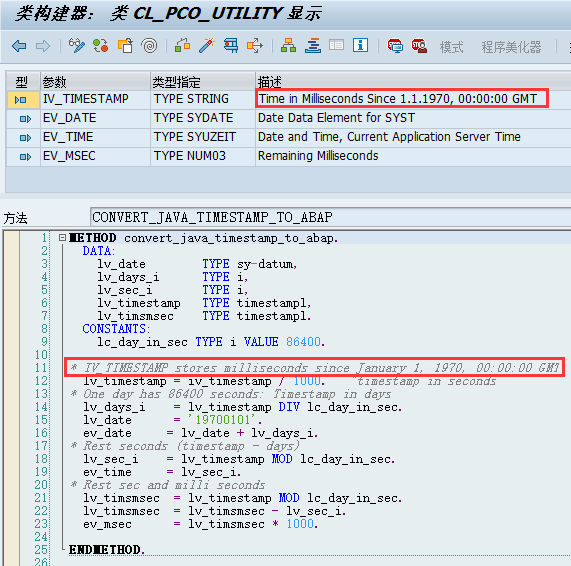The image size is (571, 566).
Task: Click the Display Object List icon
Action: [255, 46]
